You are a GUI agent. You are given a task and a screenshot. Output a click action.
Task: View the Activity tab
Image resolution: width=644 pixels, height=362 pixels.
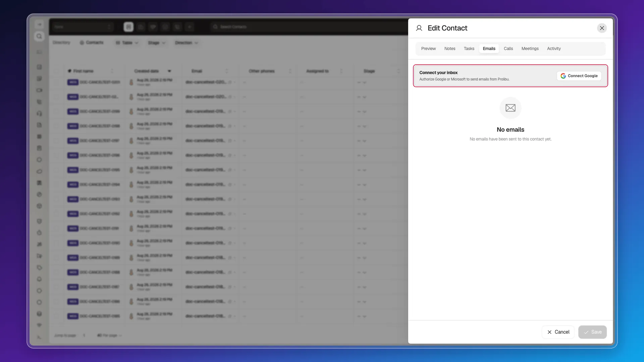pyautogui.click(x=554, y=49)
